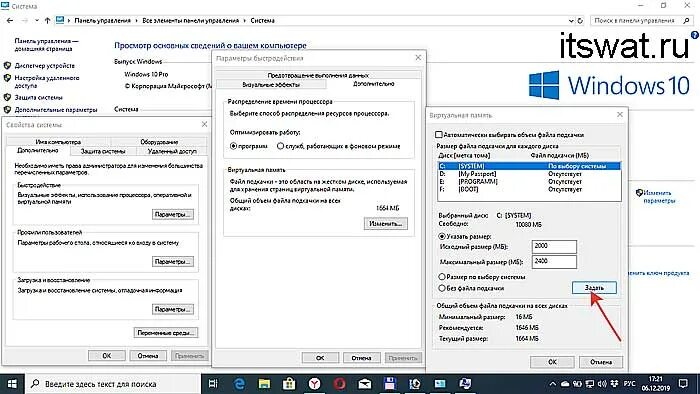Go back with the explorer back arrow
This screenshot has height=394, width=700.
[x=10, y=21]
